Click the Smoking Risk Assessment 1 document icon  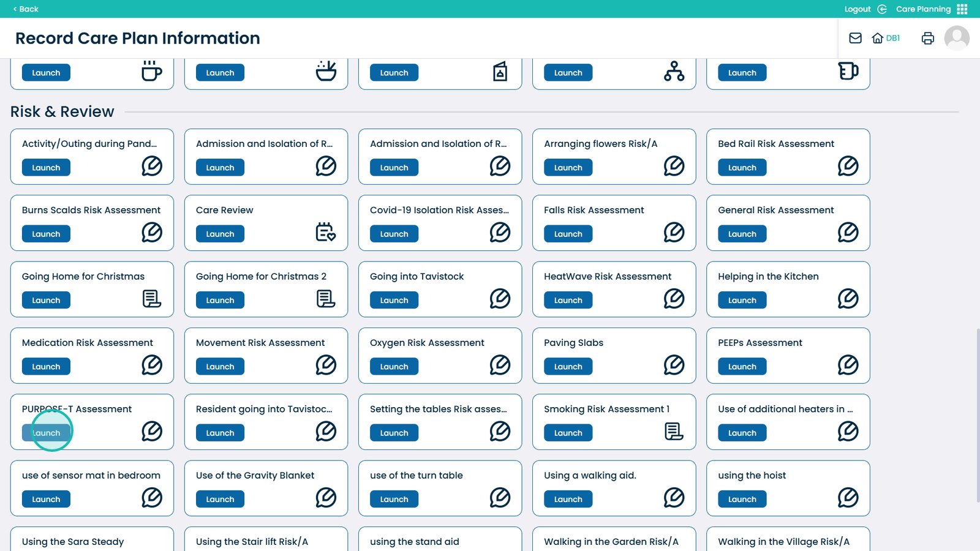click(674, 432)
